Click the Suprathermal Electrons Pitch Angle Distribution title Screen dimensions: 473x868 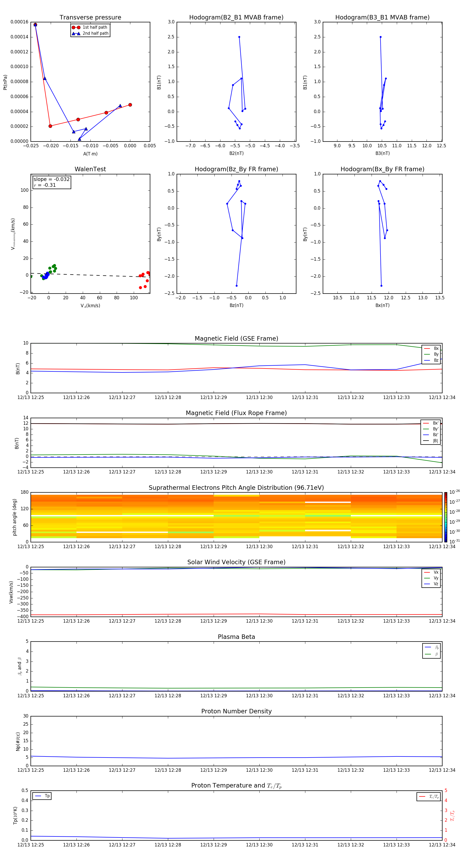(x=236, y=488)
